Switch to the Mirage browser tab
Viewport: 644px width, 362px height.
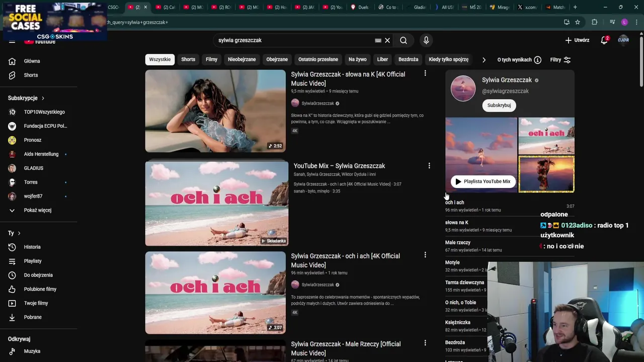(500, 7)
